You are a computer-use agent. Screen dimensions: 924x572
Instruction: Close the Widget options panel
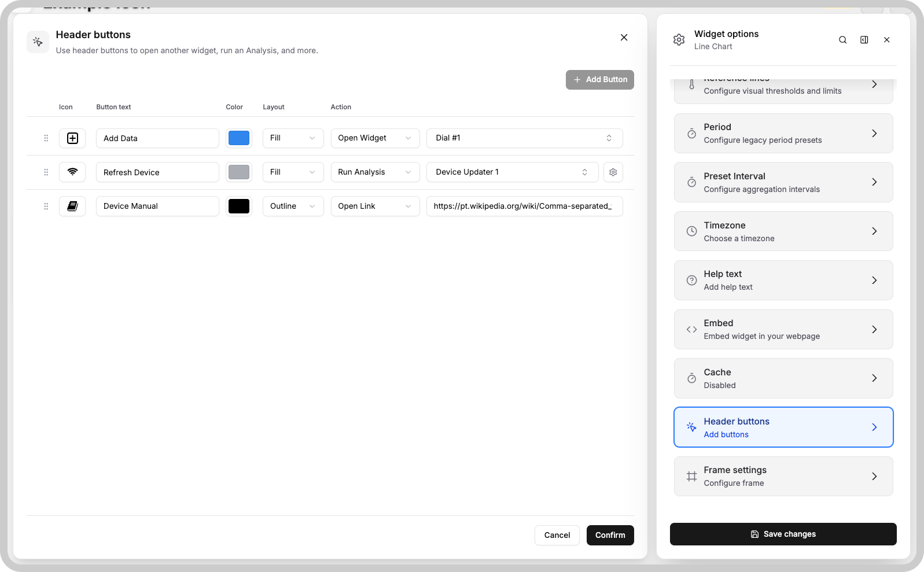coord(886,40)
